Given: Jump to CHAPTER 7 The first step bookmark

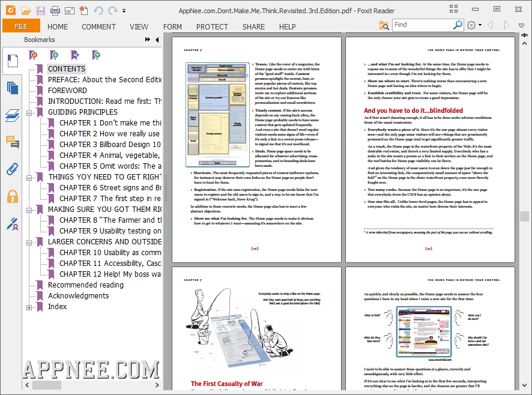Looking at the screenshot, I should 110,199.
